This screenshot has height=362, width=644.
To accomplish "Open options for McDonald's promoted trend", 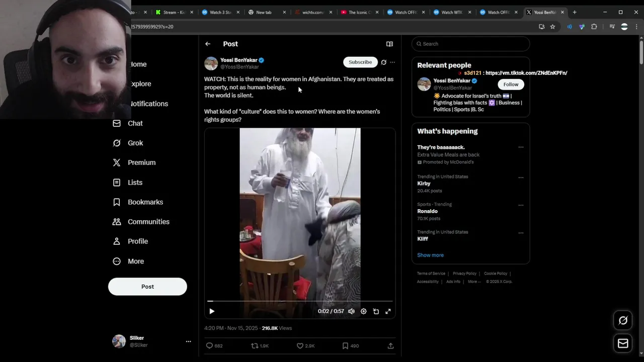I will coord(521,147).
